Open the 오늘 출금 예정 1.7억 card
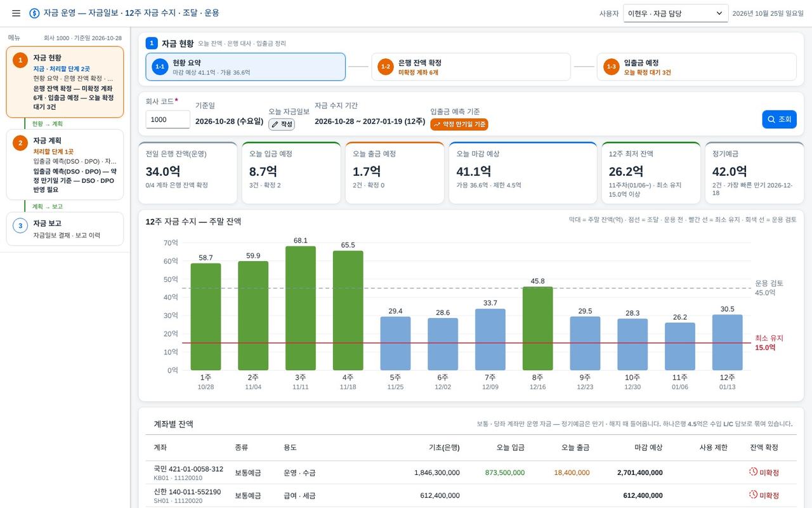812x508 pixels. pyautogui.click(x=395, y=173)
